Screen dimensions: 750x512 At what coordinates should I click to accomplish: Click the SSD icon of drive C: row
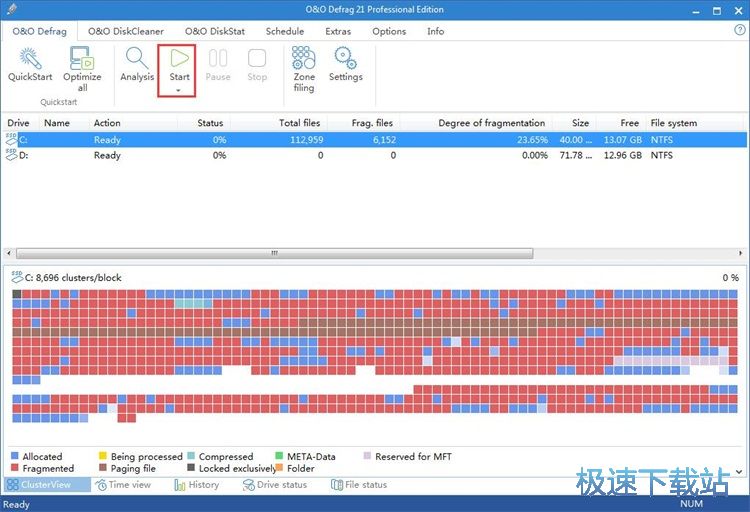pyautogui.click(x=11, y=139)
